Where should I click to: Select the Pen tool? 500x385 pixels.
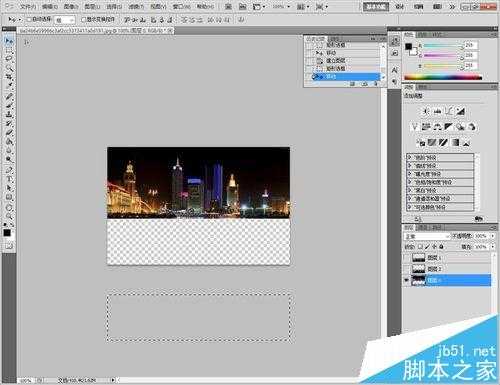[x=9, y=170]
